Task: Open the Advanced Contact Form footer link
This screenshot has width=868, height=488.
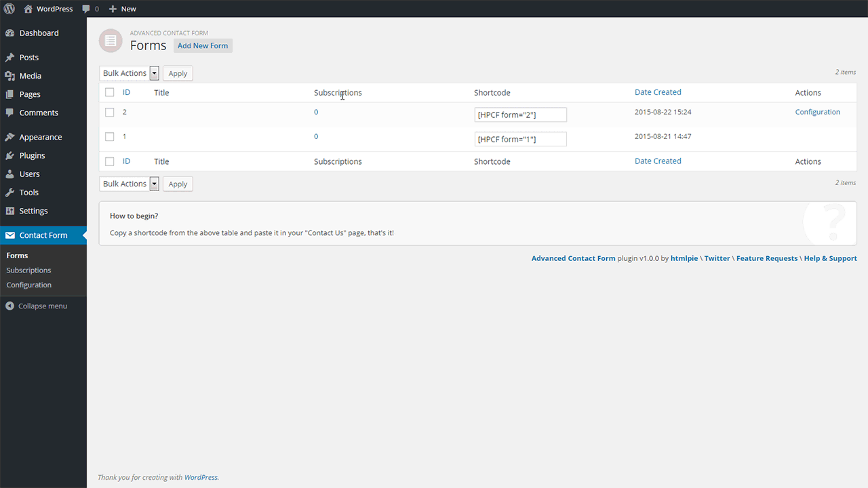Action: [x=574, y=258]
